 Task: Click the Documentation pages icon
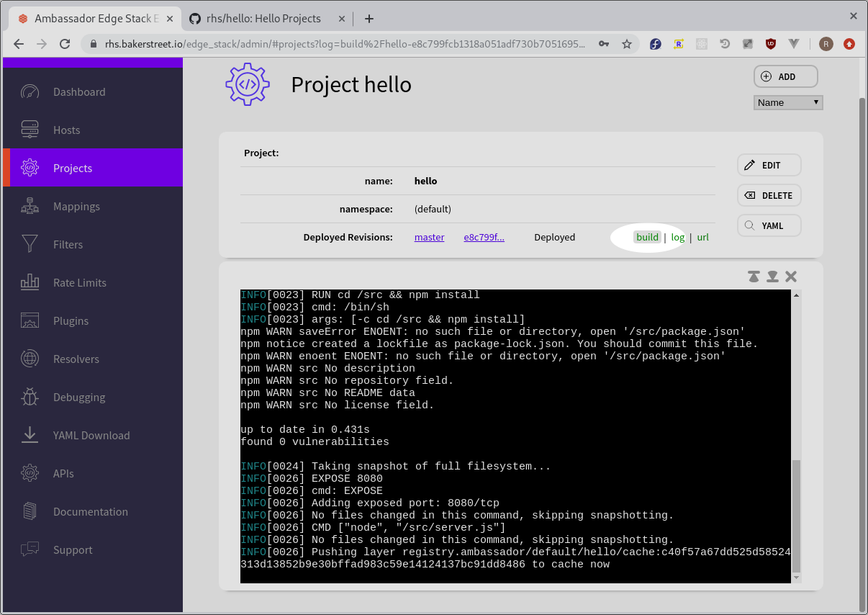click(30, 511)
